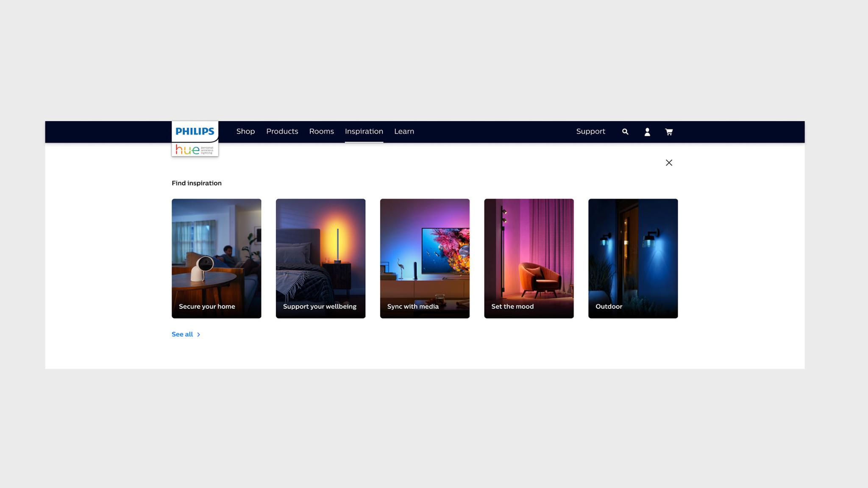The width and height of the screenshot is (868, 488).
Task: Click the chevron next to See all
Action: pyautogui.click(x=198, y=335)
